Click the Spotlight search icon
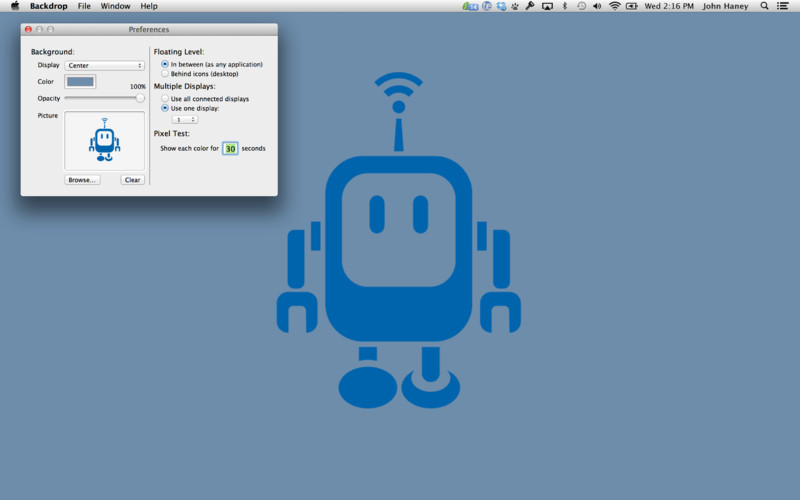This screenshot has width=800, height=500. click(765, 6)
